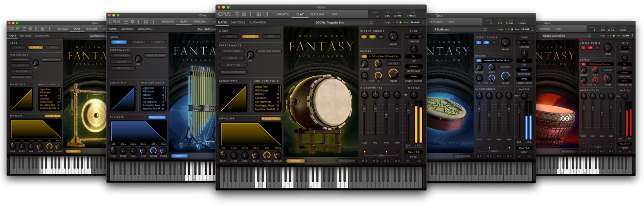Click the envelope Release knob
The image size is (644, 205).
coord(277,155)
